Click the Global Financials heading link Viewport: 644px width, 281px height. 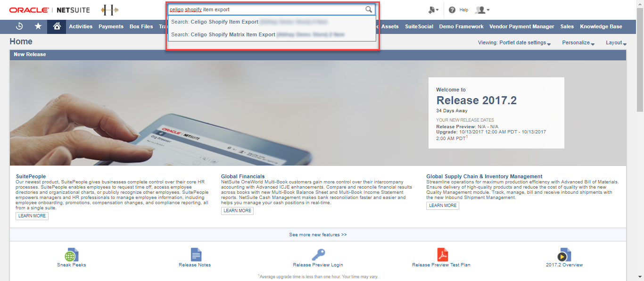(x=243, y=176)
